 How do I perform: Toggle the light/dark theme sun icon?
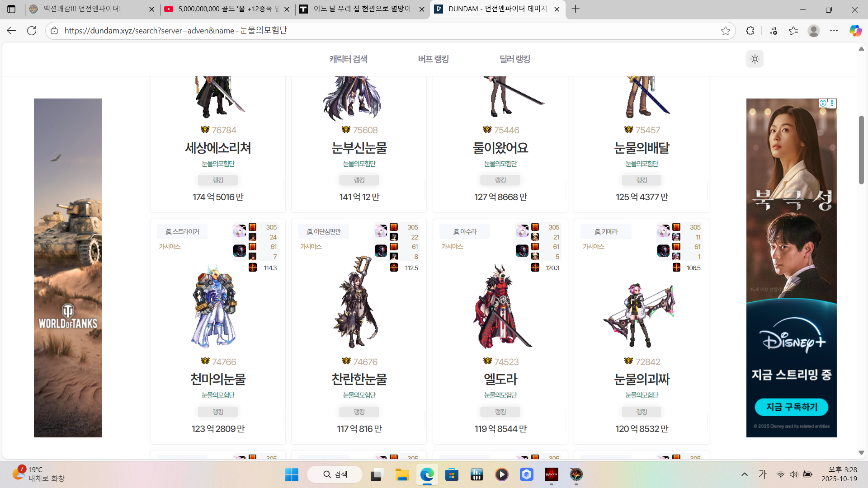point(755,59)
